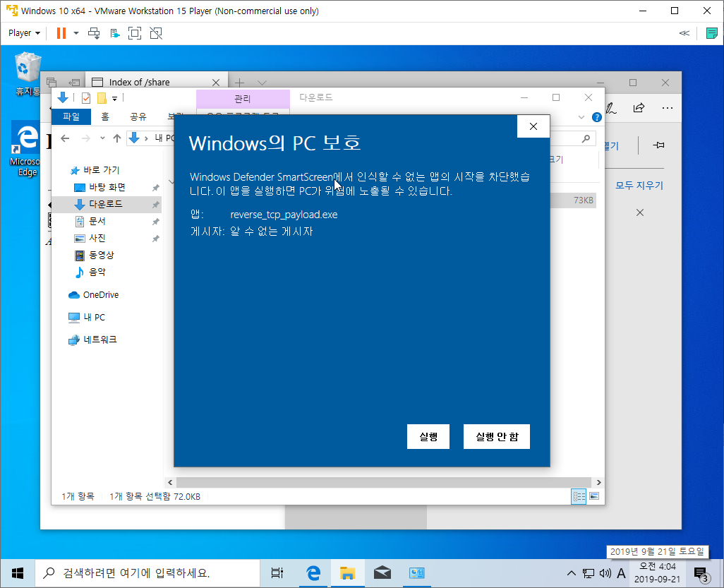Click the left arrow of the horizontal scrollbar

pos(170,482)
